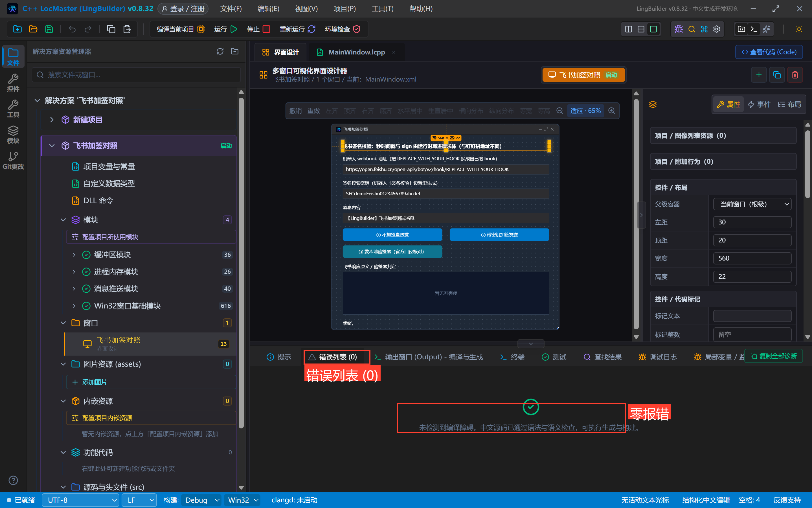Switch to MainWindow.lcpp tab
812x508 pixels.
click(x=356, y=52)
